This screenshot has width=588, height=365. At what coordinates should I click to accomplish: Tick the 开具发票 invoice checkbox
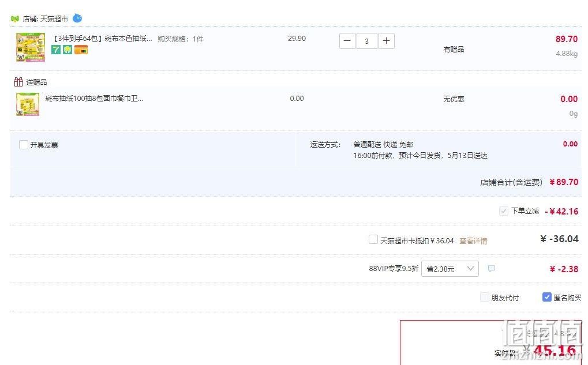pyautogui.click(x=24, y=145)
